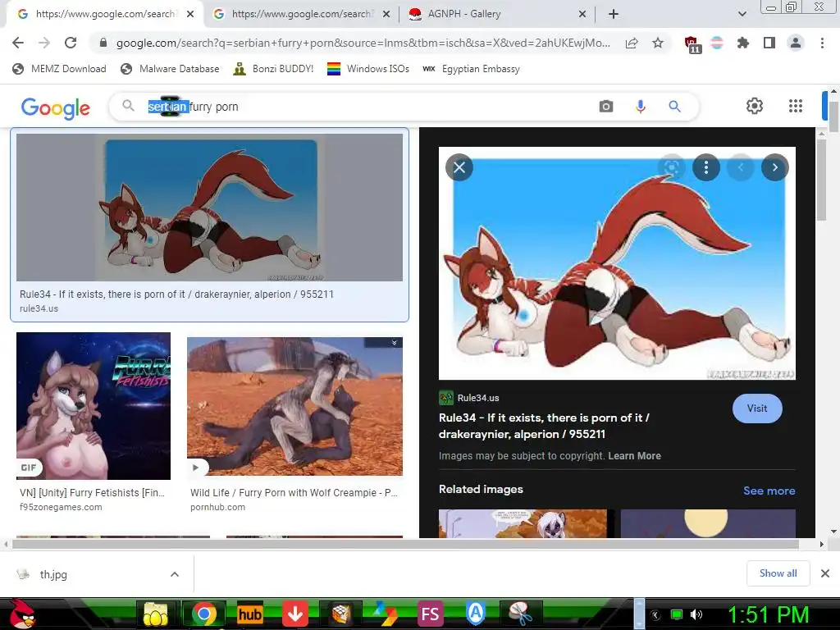
Task: View site info via the lock icon
Action: [103, 43]
